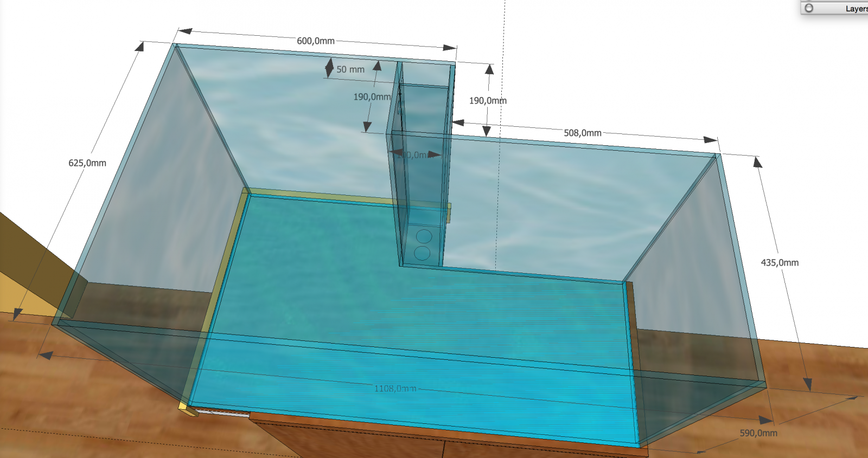Close the Layers panel with its round button
The height and width of the screenshot is (458, 868).
coord(809,8)
